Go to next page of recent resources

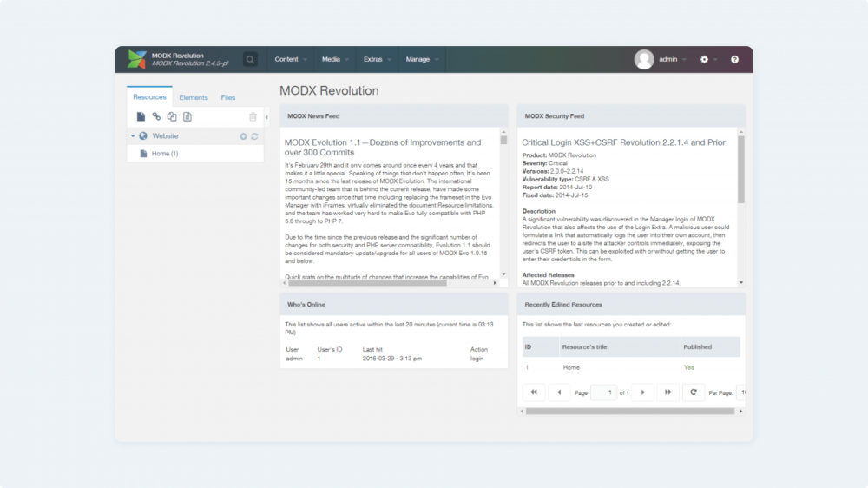point(642,392)
